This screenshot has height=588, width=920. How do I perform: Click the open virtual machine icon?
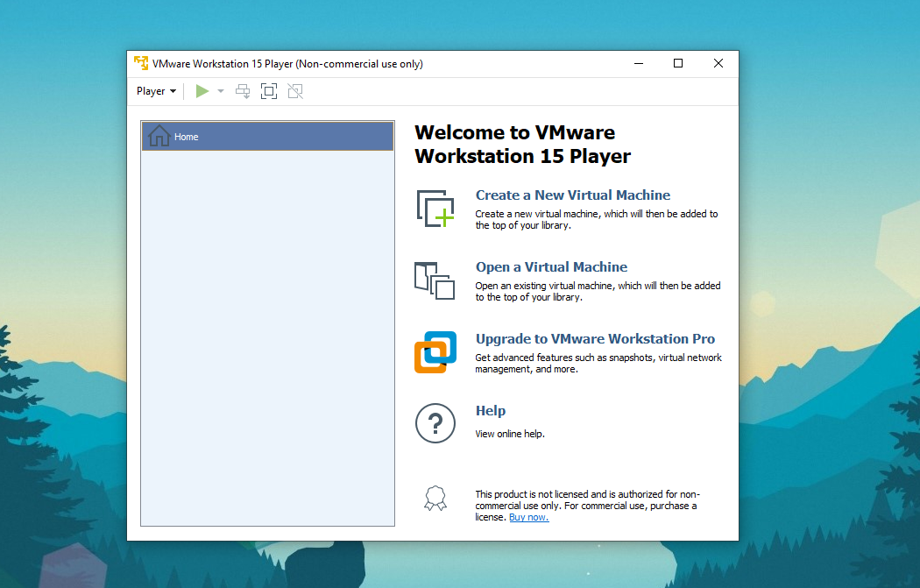click(435, 280)
